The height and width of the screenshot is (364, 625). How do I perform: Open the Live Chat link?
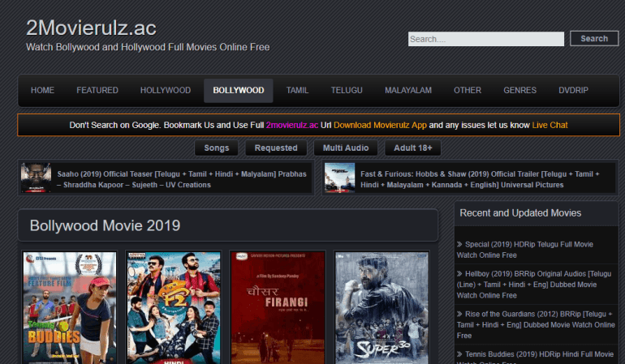pos(550,126)
